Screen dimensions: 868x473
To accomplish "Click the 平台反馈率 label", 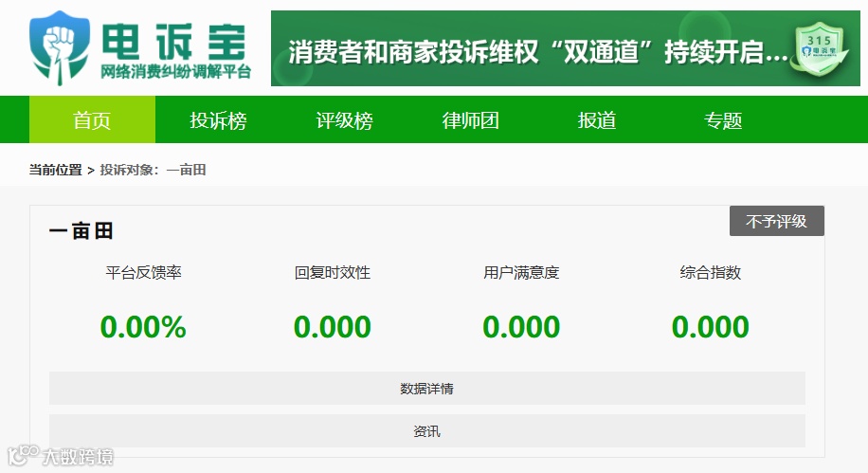I will pyautogui.click(x=143, y=272).
